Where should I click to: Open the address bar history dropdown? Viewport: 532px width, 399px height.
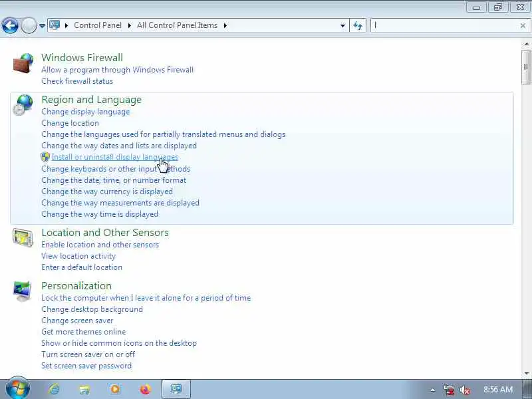342,26
